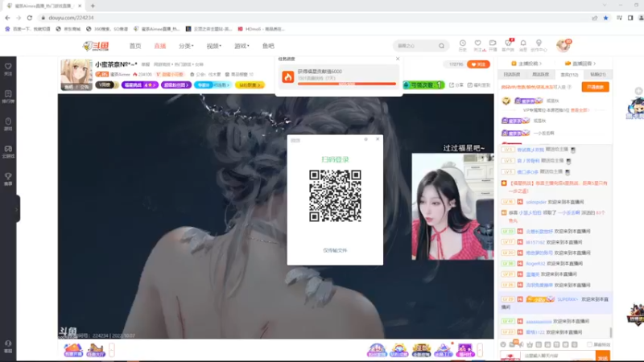The width and height of the screenshot is (644, 362).
Task: Expand the right gift shelf arrow
Action: coord(480,350)
